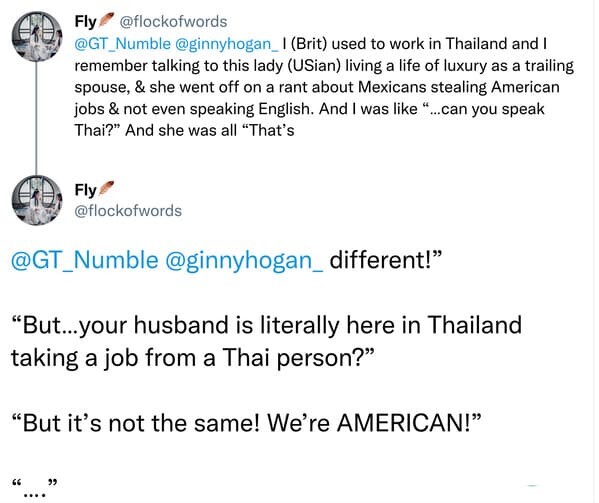Viewport: 599px width, 503px height.
Task: Click the thread connector line between avatars
Action: (x=36, y=118)
